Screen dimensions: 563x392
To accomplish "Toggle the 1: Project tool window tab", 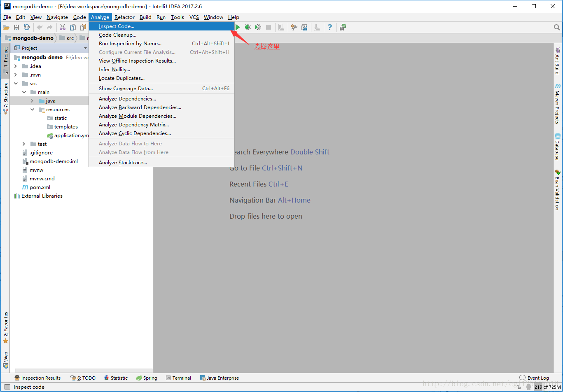I will 6,60.
